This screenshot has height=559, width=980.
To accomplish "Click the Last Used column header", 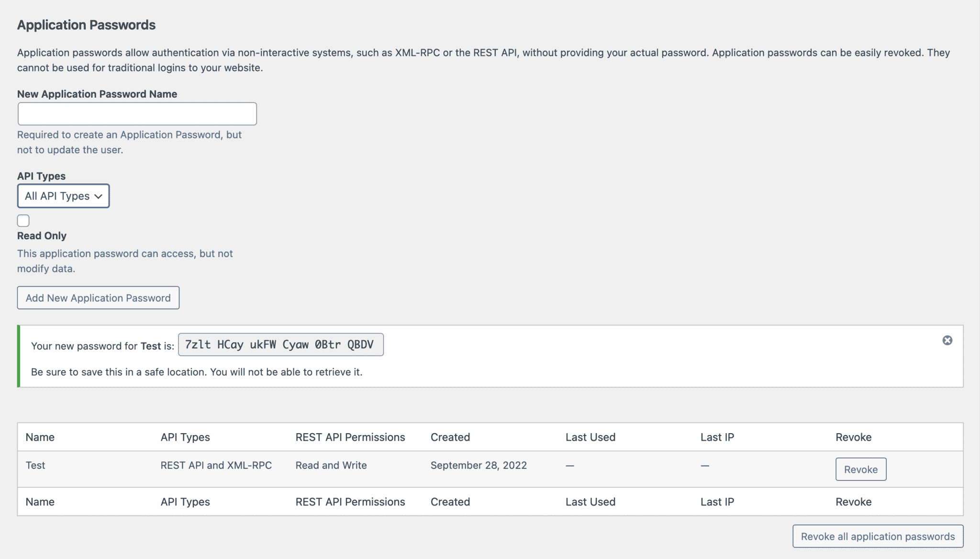I will click(x=590, y=437).
